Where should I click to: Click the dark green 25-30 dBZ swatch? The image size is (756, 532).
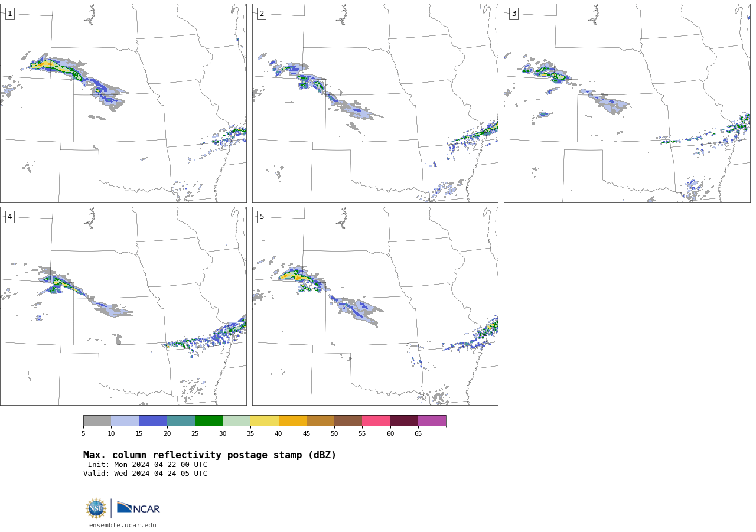pyautogui.click(x=208, y=420)
